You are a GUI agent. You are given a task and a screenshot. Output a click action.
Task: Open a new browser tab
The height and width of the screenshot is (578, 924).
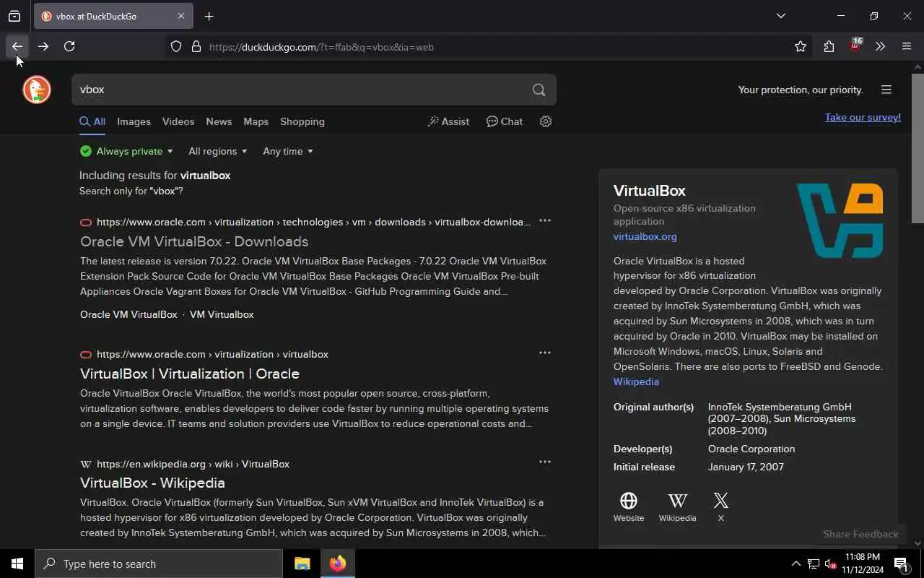pos(209,16)
